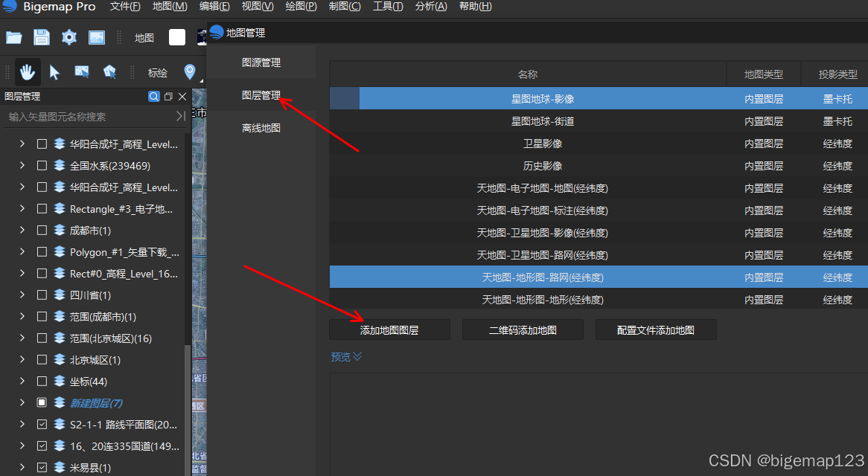Screen dimensions: 868x476
Task: Open settings gear icon in toolbar
Action: pyautogui.click(x=69, y=38)
